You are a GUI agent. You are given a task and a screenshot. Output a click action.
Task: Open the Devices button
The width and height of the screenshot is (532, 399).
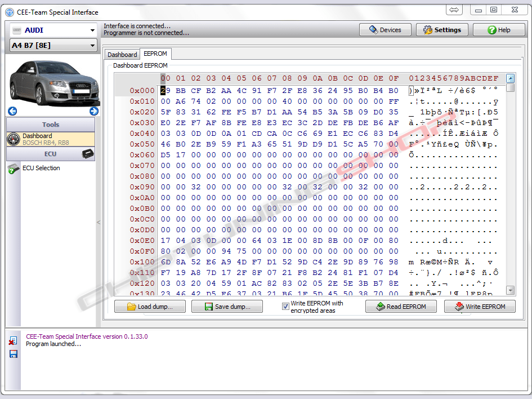(x=385, y=30)
